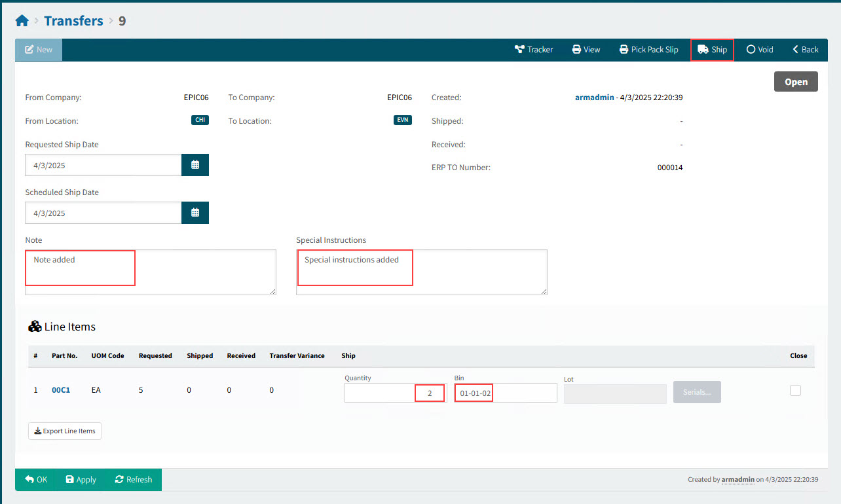Go Back using the toolbar arrow
The image size is (841, 504).
[x=806, y=50]
